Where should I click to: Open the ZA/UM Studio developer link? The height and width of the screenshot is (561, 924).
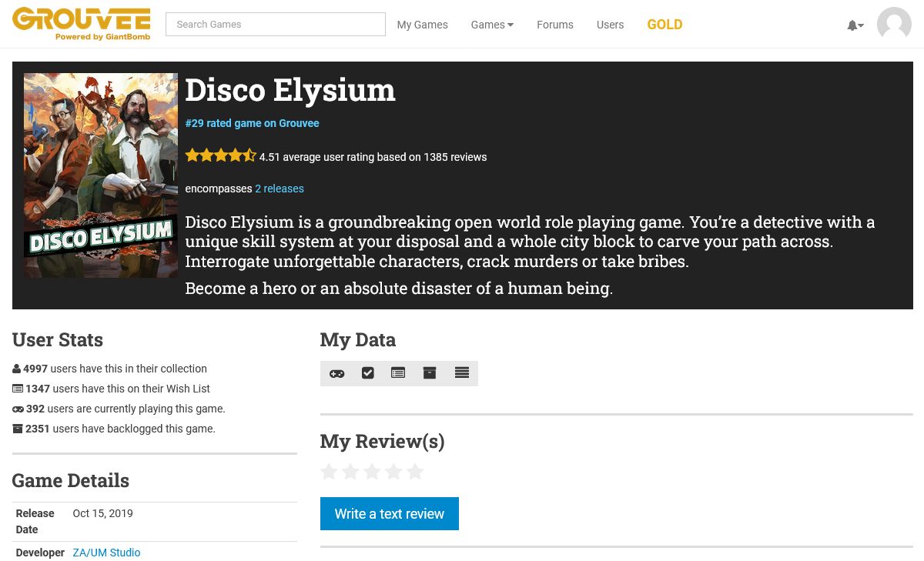[x=106, y=553]
